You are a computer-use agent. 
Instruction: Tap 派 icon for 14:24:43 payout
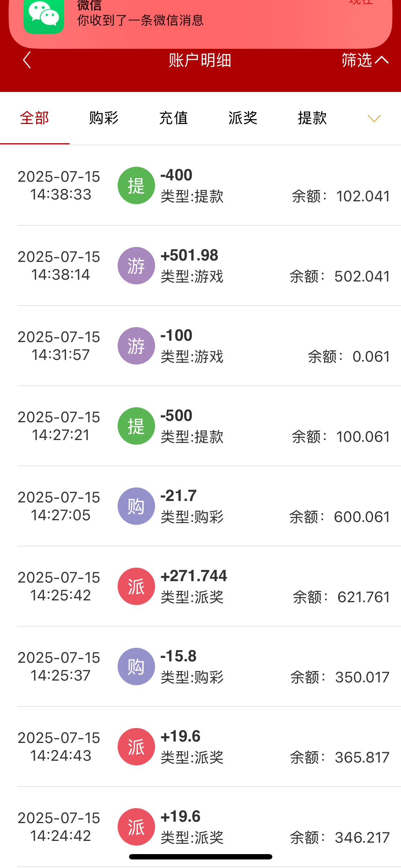click(x=136, y=747)
